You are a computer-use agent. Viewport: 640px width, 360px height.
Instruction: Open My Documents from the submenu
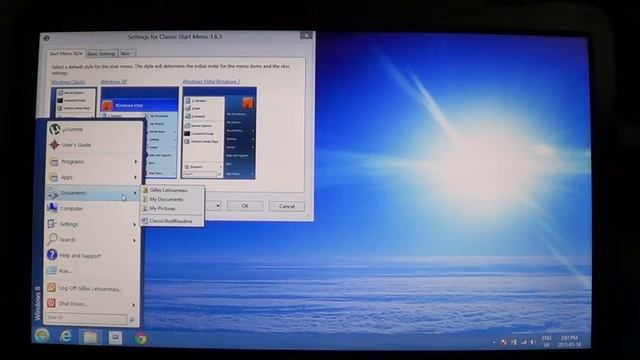[x=172, y=199]
